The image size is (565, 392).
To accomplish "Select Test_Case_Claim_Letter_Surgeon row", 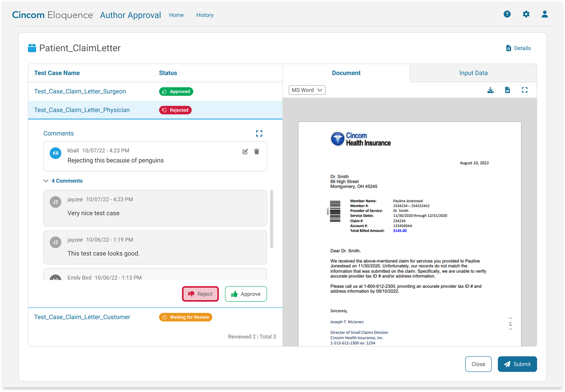I will tap(155, 91).
